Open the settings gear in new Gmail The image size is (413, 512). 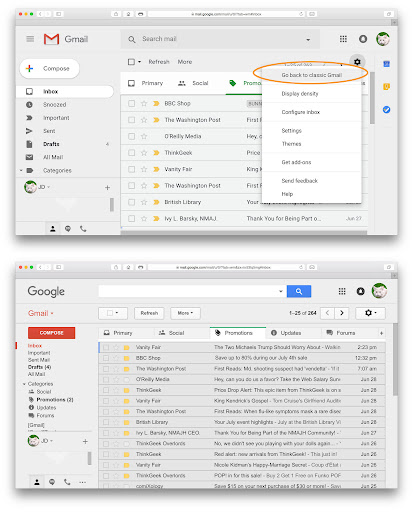(357, 62)
